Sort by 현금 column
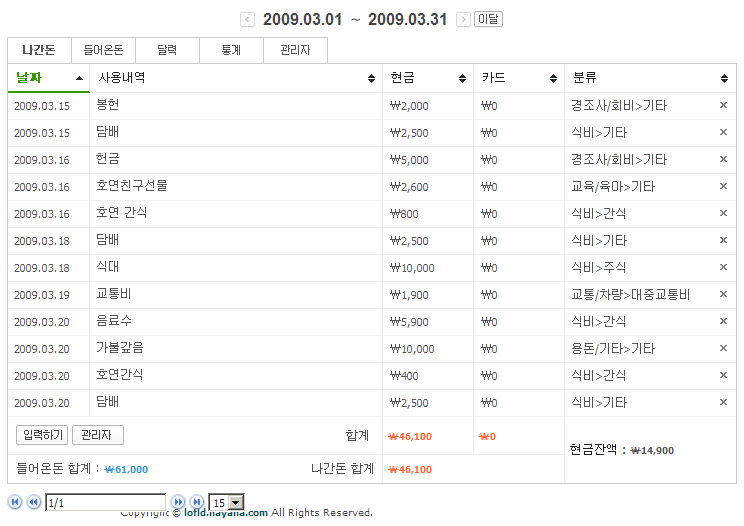Screen dimensions: 744x526 click(x=427, y=78)
